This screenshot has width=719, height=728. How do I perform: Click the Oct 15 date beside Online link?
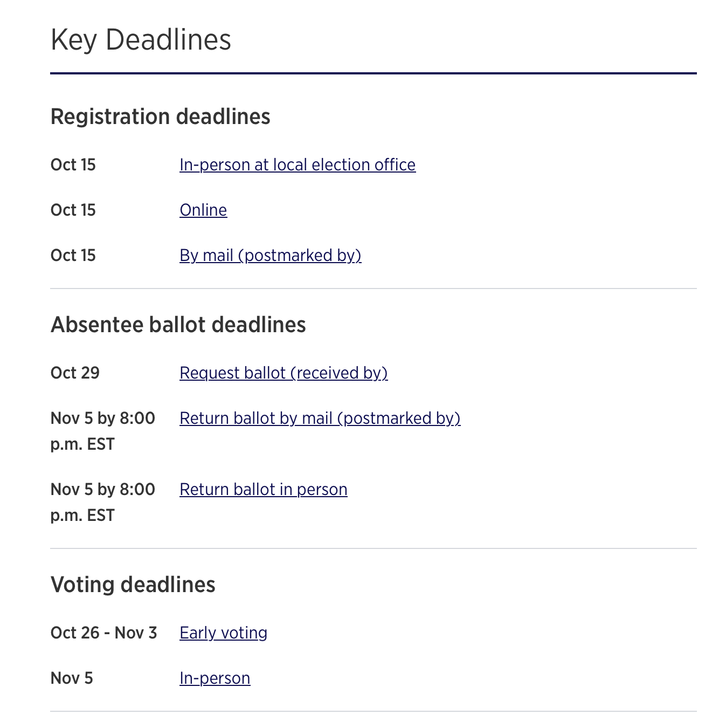coord(73,210)
